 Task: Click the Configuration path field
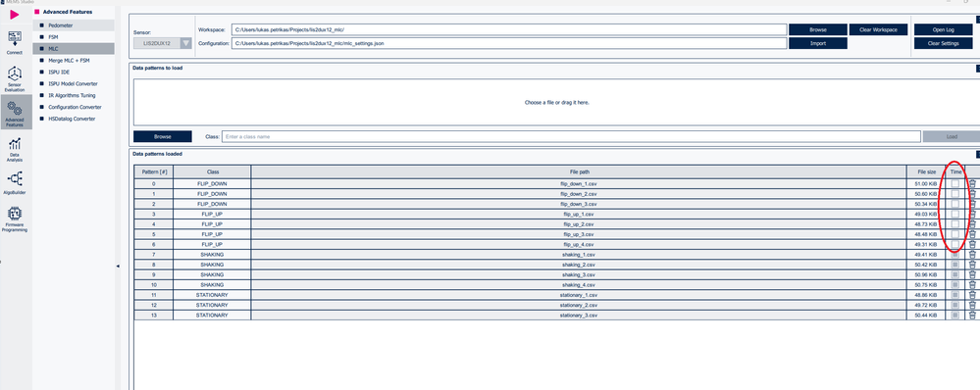coord(509,44)
